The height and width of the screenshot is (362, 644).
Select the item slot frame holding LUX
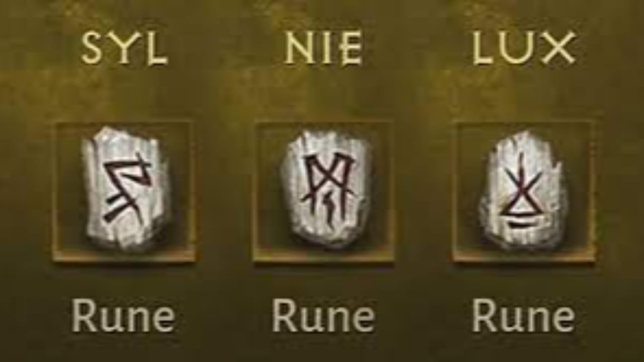point(523,191)
